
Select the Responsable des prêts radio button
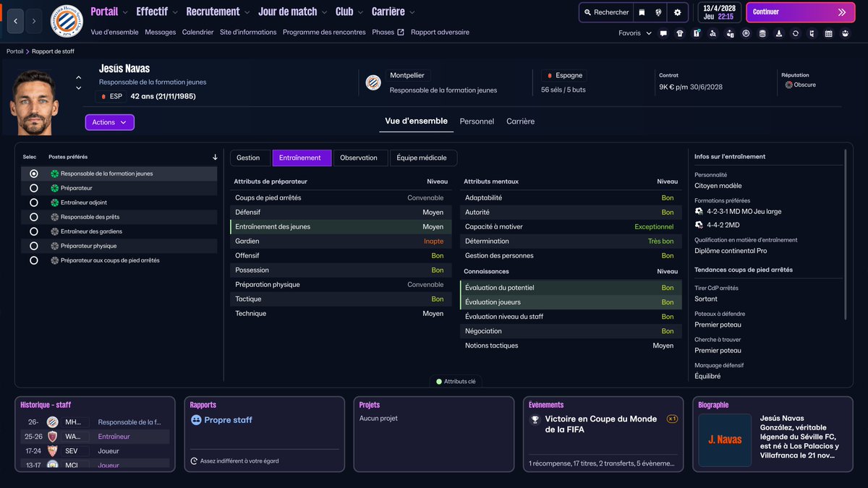point(34,217)
